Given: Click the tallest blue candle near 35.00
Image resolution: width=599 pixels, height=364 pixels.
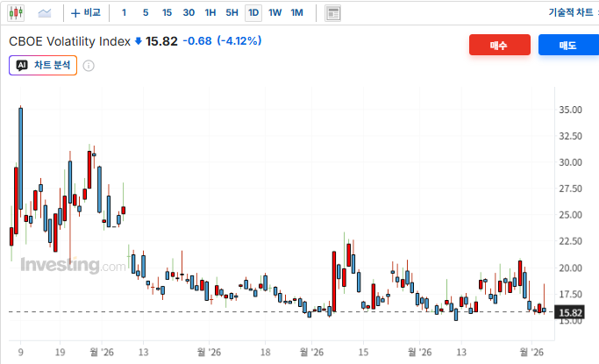Looking at the screenshot, I should pyautogui.click(x=21, y=159).
